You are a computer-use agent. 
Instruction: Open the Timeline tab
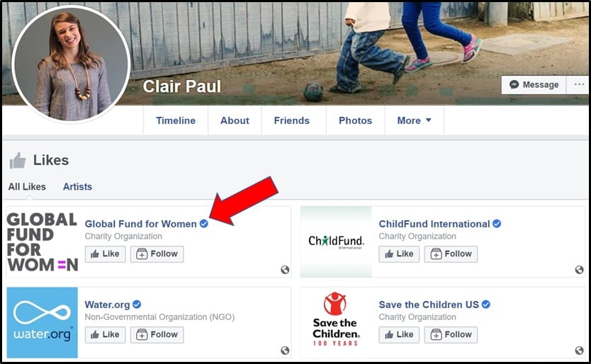tap(176, 120)
